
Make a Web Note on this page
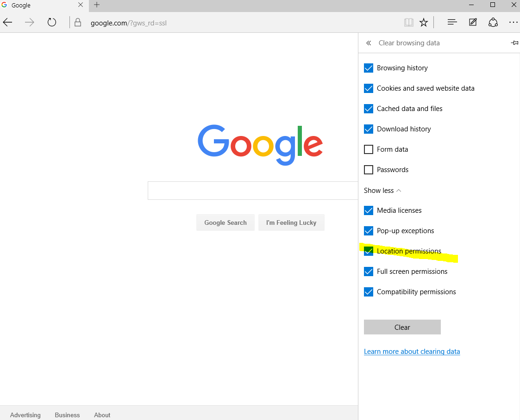(x=473, y=22)
